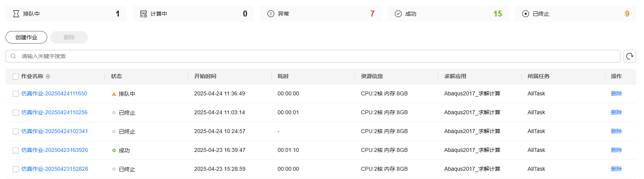Image resolution: width=644 pixels, height=179 pixels.
Task: Click the 创建作业 button
Action: pos(26,37)
